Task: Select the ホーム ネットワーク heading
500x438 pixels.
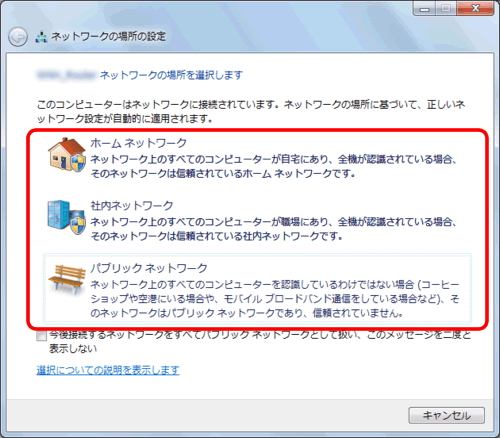Action: (x=138, y=143)
